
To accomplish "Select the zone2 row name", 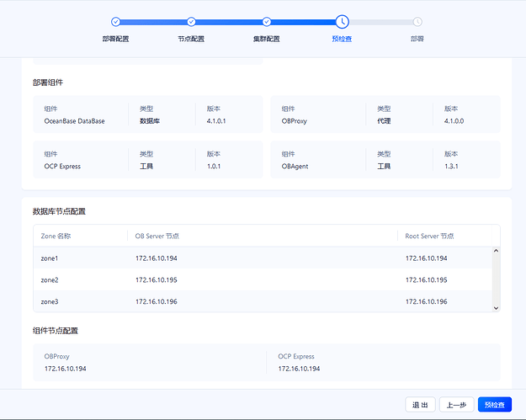I will click(50, 280).
